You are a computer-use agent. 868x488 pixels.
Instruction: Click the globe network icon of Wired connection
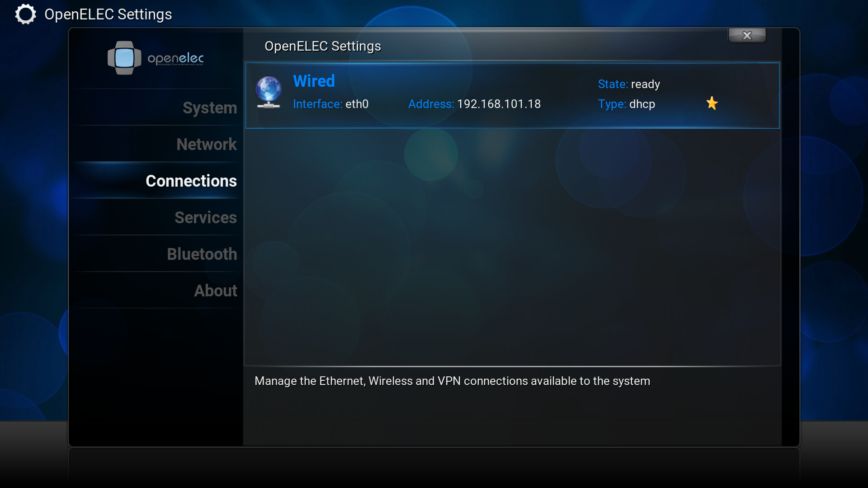coord(269,93)
